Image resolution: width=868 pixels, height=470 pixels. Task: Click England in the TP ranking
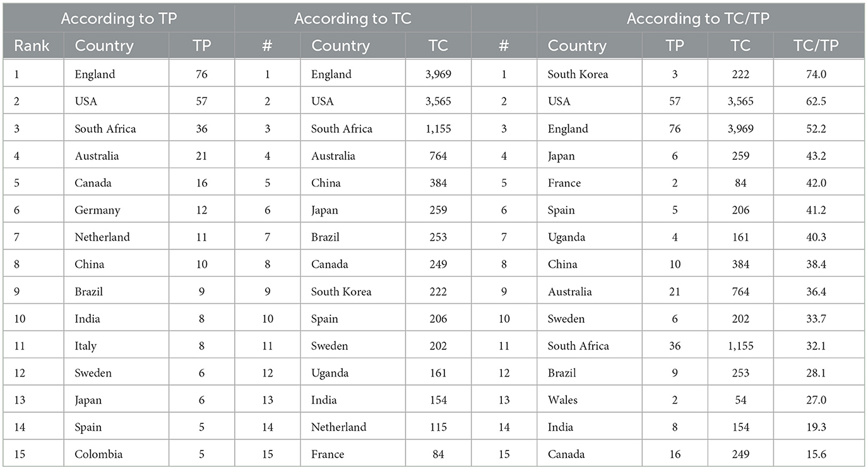pos(95,75)
